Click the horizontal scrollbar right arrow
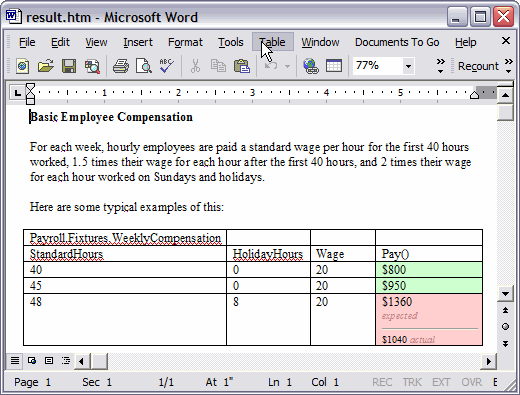The height and width of the screenshot is (395, 520). [489, 361]
